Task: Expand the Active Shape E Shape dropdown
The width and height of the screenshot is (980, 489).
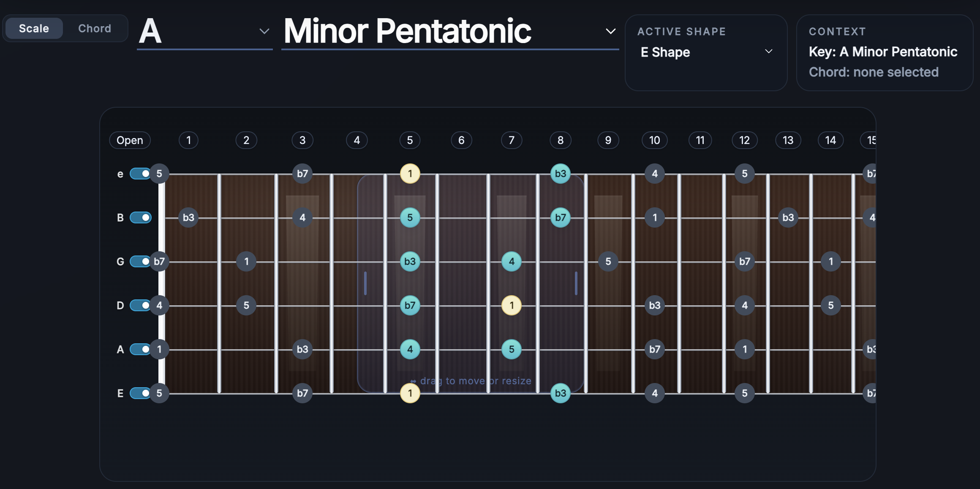Action: (706, 52)
